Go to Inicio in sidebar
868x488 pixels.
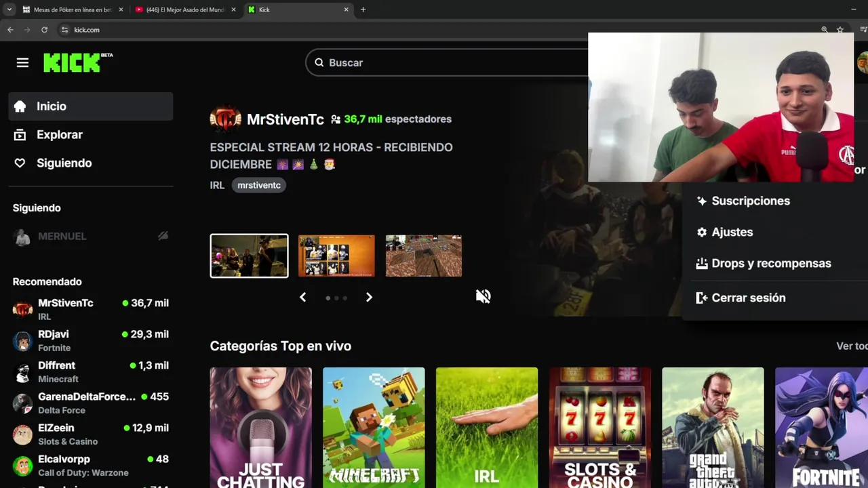[91, 106]
